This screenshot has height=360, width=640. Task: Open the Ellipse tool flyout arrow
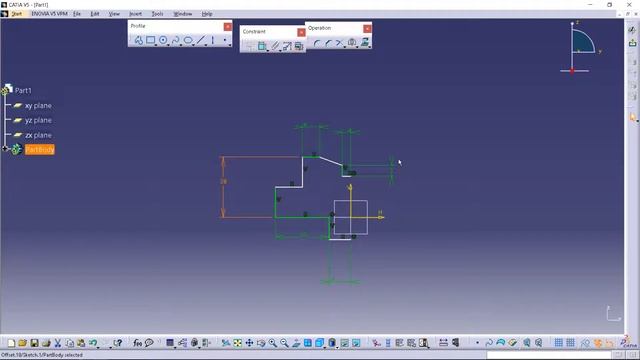point(193,44)
